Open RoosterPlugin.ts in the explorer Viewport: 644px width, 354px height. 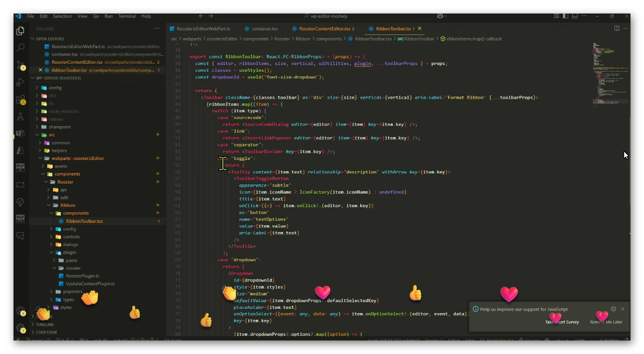[x=82, y=276]
